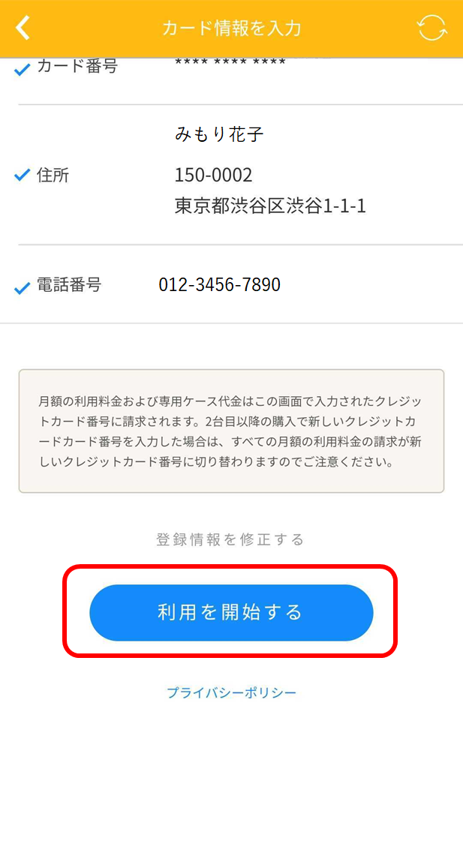Select the 住所 label
Viewport: 463px width, 868px height.
[53, 176]
